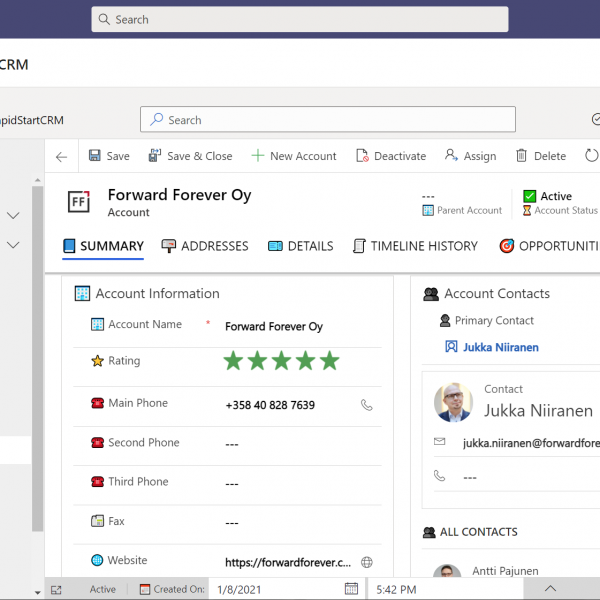Collapse footer with the up chevron
This screenshot has height=600, width=600.
(x=550, y=589)
